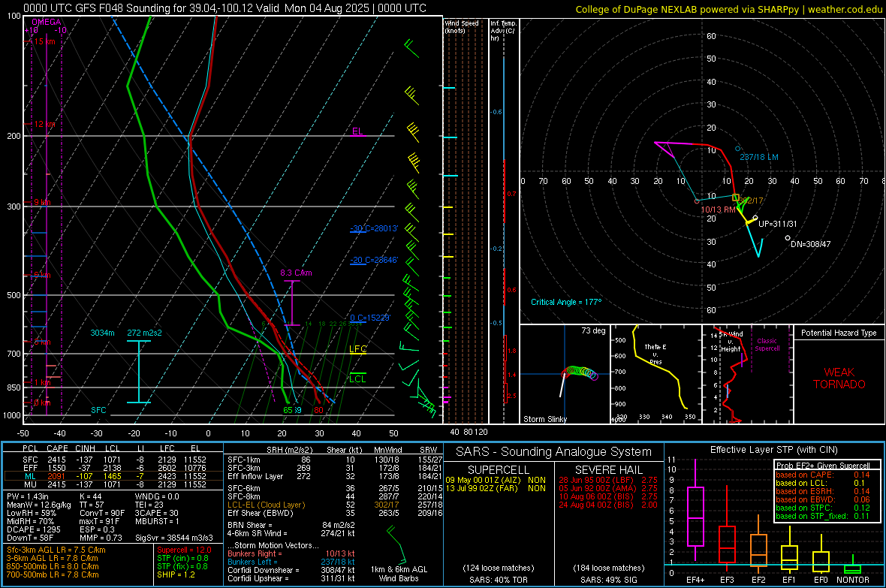Click the -20 C=23646' height label
Image resolution: width=886 pixels, height=588 pixels.
[x=374, y=260]
